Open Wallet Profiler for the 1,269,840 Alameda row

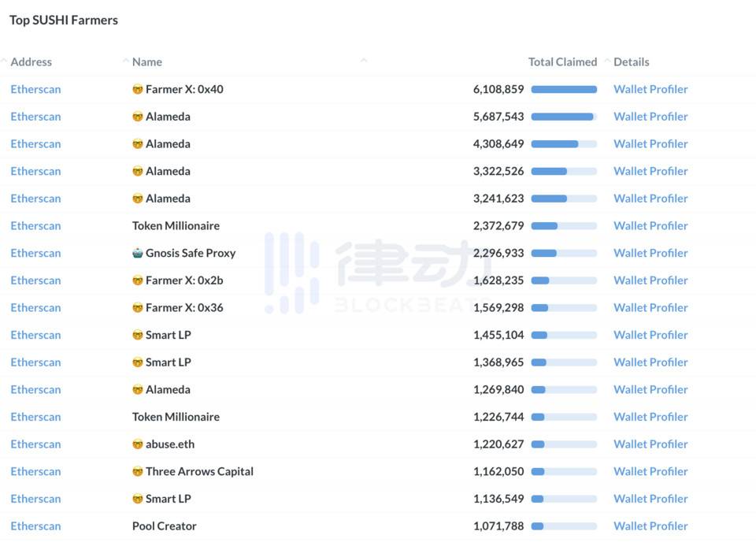650,390
